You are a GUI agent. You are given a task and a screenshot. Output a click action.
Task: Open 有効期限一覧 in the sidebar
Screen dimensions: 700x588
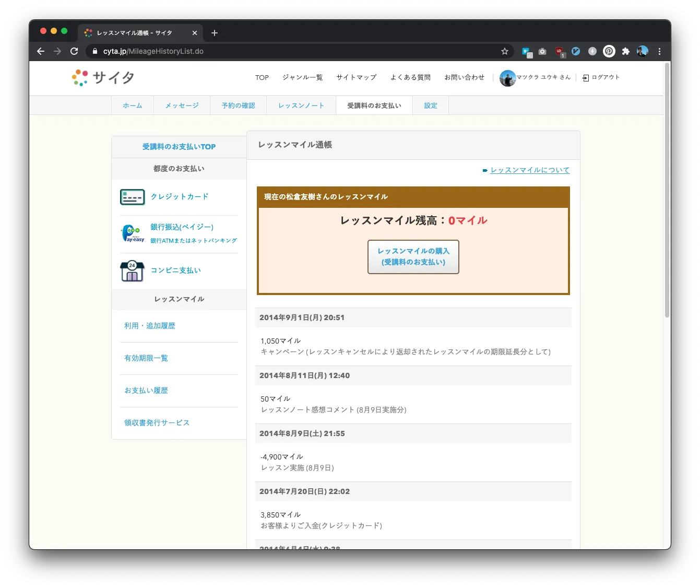point(146,358)
